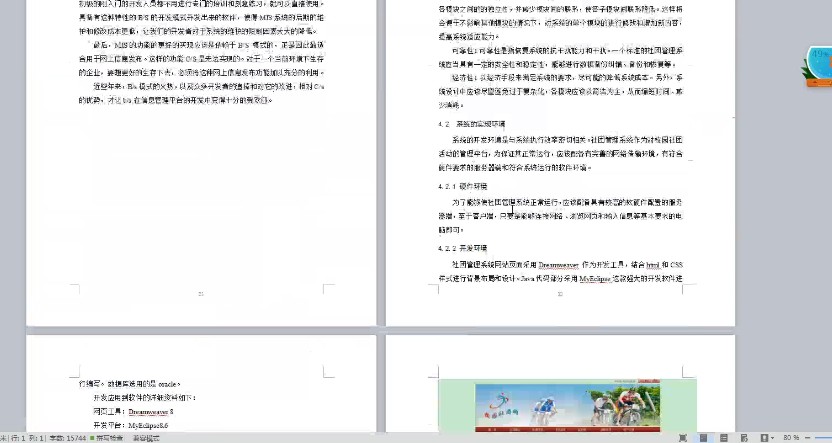Screen dimensions: 832x443
Task: Click heading 4.2.1 硬件环境
Action: pyautogui.click(x=463, y=186)
